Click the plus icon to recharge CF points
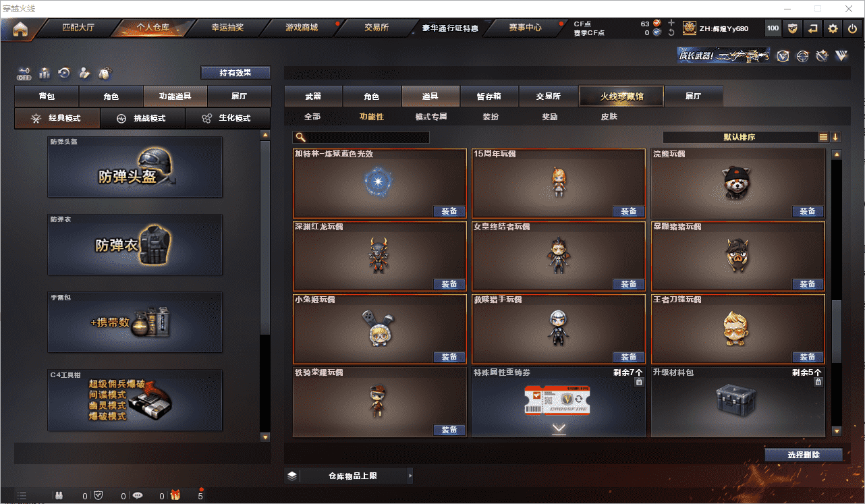This screenshot has height=504, width=865. pyautogui.click(x=671, y=23)
